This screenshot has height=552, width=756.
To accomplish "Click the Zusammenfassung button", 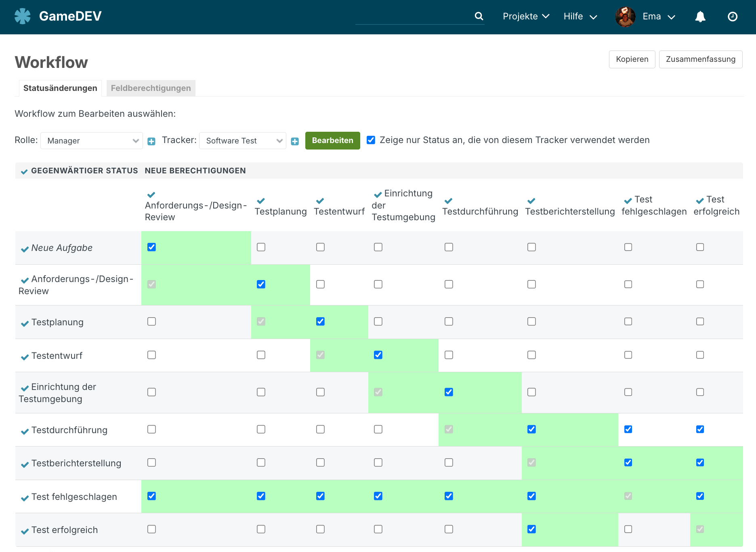I will [701, 59].
